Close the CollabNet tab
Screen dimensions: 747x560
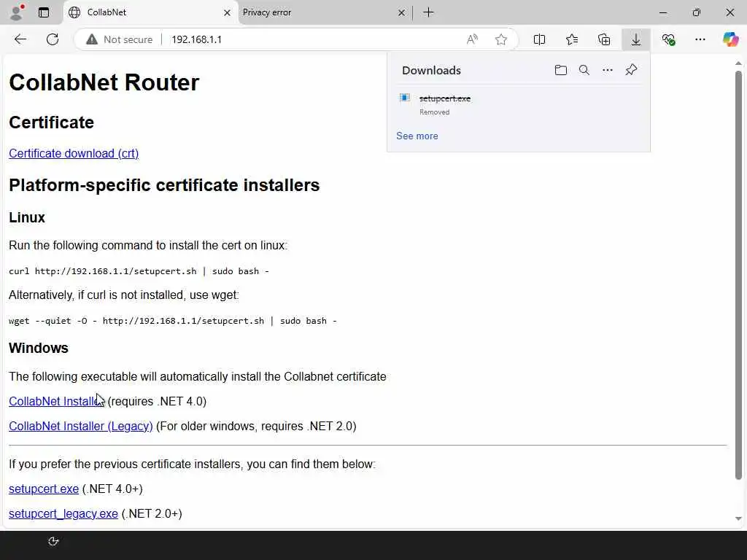coord(228,13)
